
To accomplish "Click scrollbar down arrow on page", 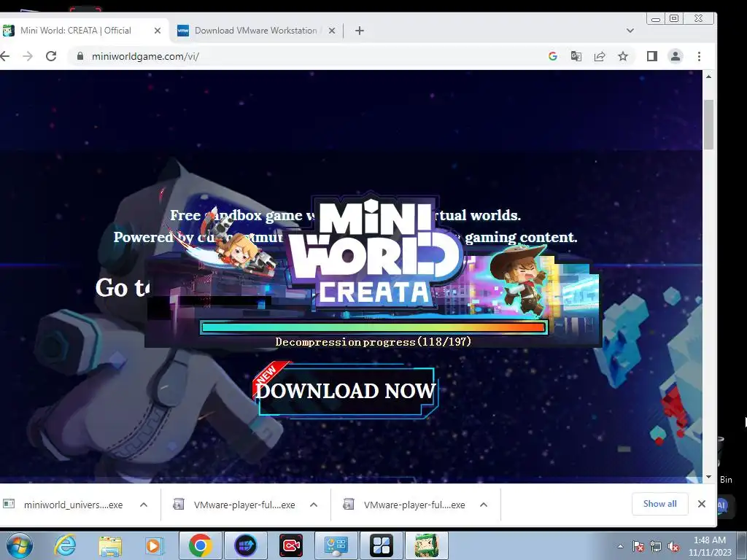I will pyautogui.click(x=708, y=477).
